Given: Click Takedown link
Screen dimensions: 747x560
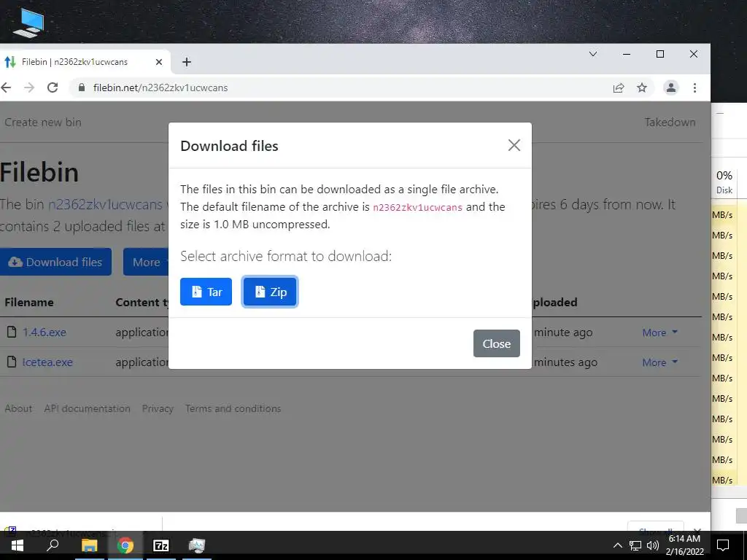Looking at the screenshot, I should 670,122.
